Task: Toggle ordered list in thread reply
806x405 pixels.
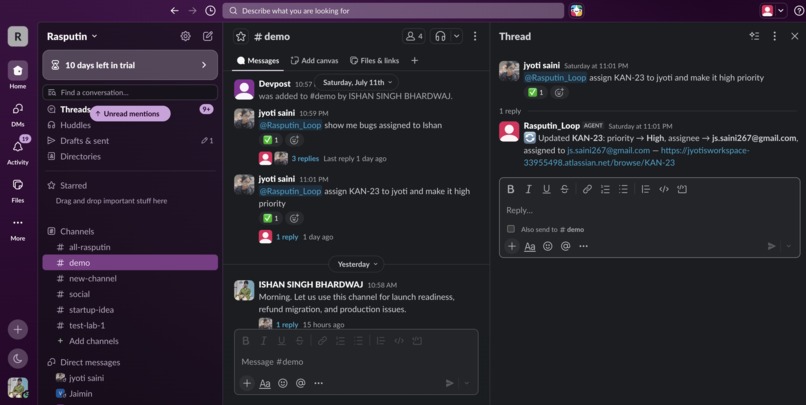Action: coord(605,189)
